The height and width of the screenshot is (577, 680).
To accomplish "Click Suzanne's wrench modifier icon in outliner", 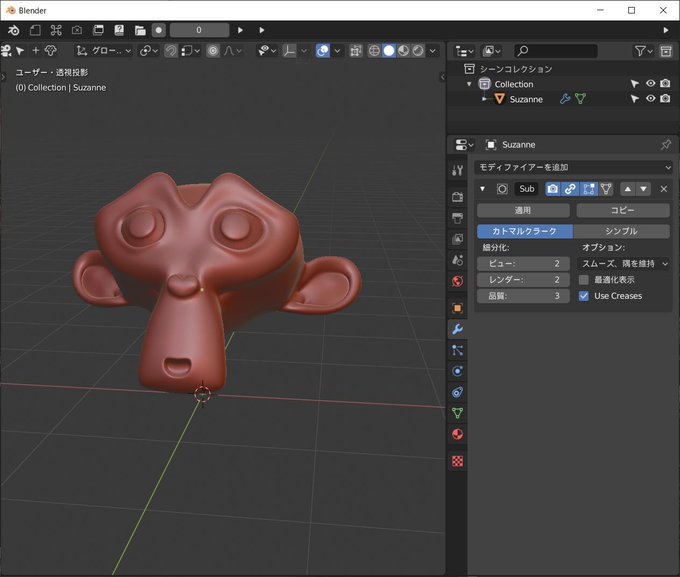I will coord(565,99).
